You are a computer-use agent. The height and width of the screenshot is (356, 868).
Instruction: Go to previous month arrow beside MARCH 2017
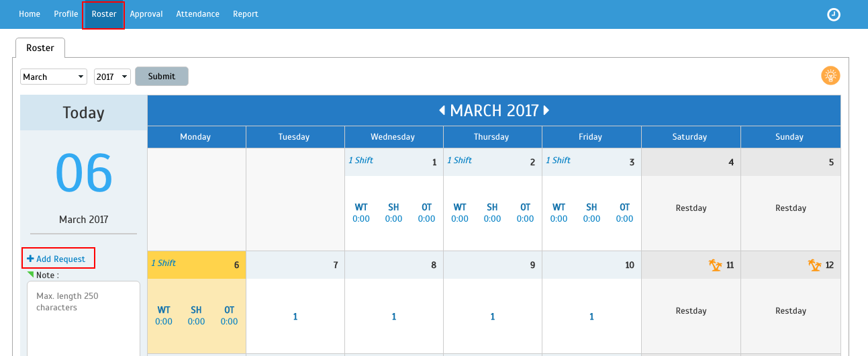click(442, 110)
